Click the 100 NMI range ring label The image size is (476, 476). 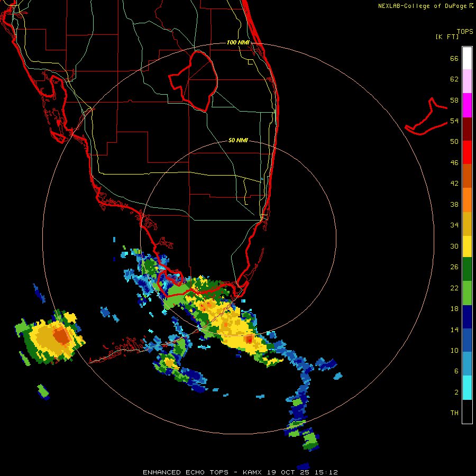point(238,42)
